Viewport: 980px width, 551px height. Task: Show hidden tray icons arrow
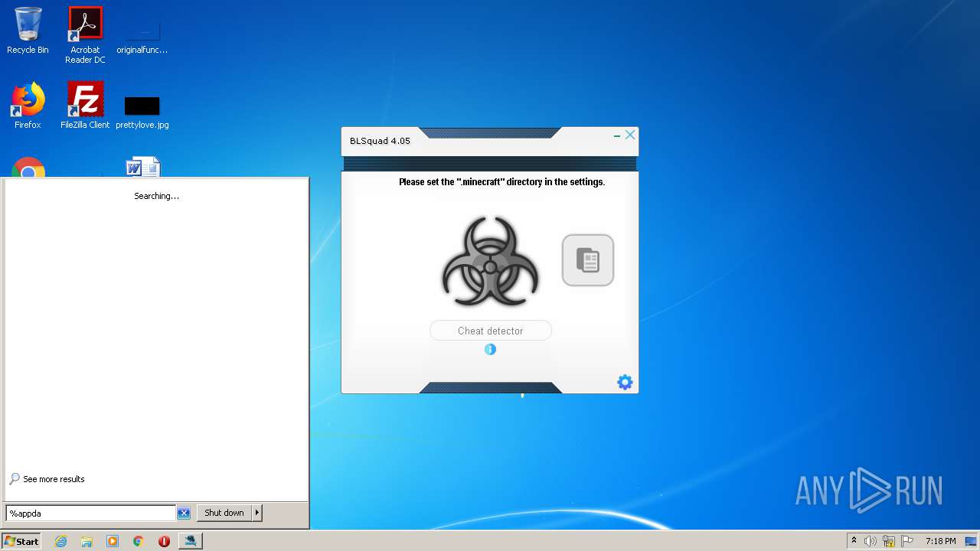(x=854, y=540)
